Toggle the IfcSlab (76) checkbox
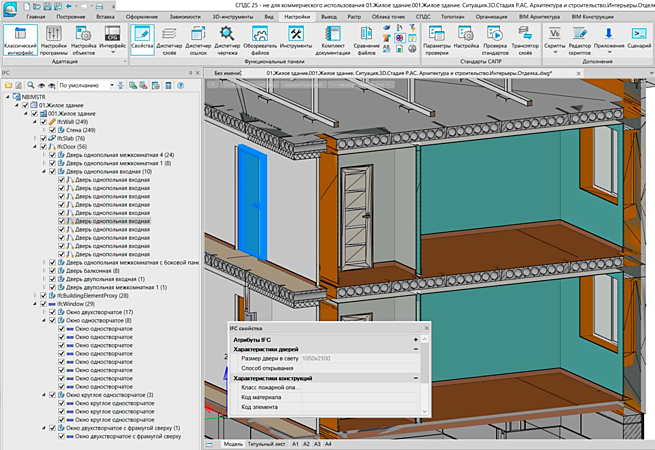 (44, 138)
